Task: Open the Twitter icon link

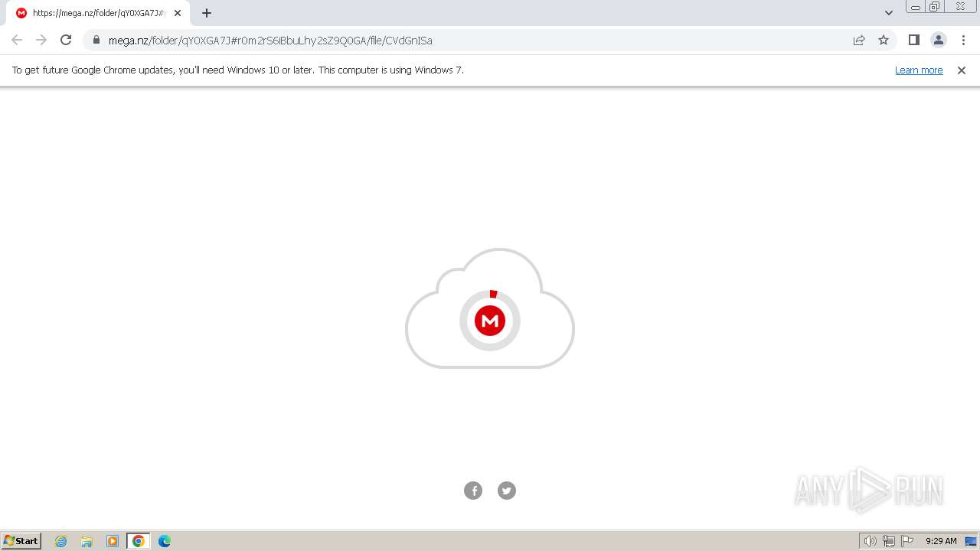Action: tap(507, 491)
